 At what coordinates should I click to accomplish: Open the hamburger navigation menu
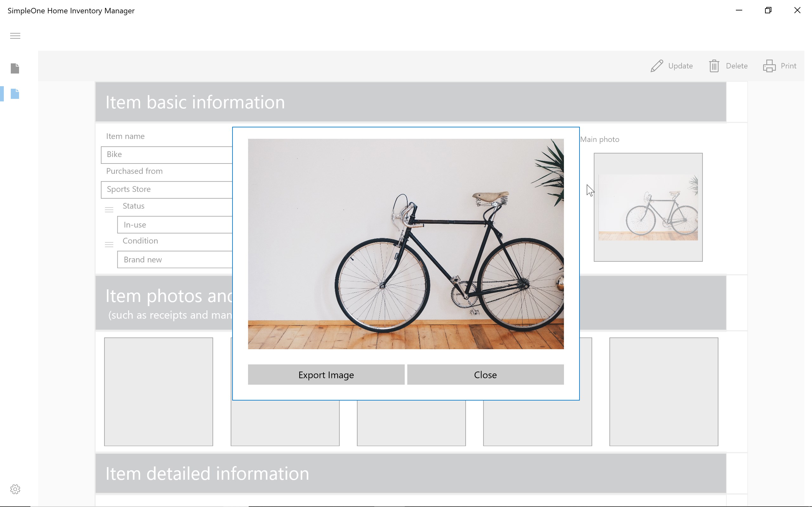click(x=15, y=36)
